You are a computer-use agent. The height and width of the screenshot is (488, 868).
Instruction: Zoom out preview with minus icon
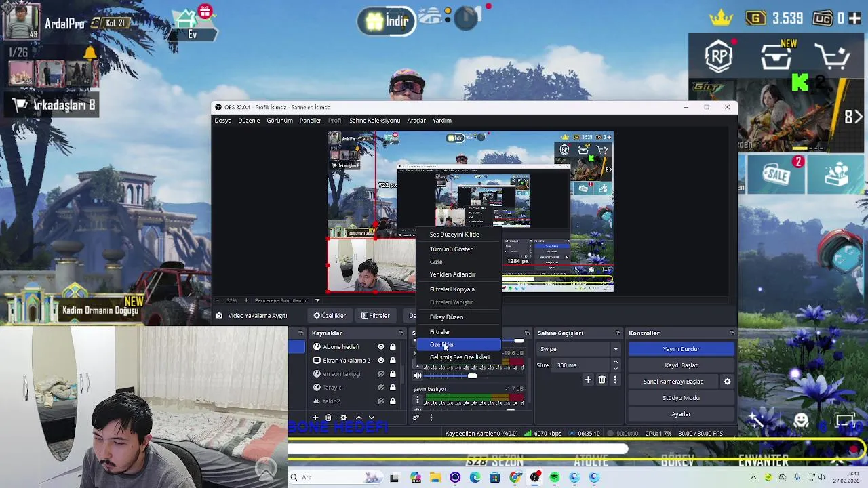(x=218, y=300)
